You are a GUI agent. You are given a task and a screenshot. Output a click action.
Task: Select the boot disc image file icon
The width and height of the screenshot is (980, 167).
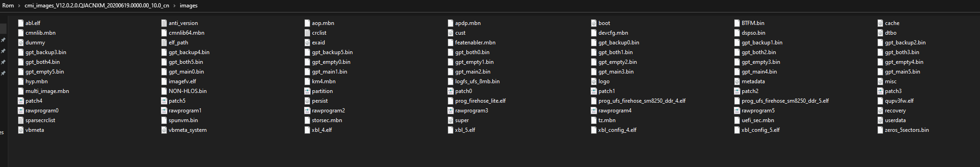[x=594, y=23]
